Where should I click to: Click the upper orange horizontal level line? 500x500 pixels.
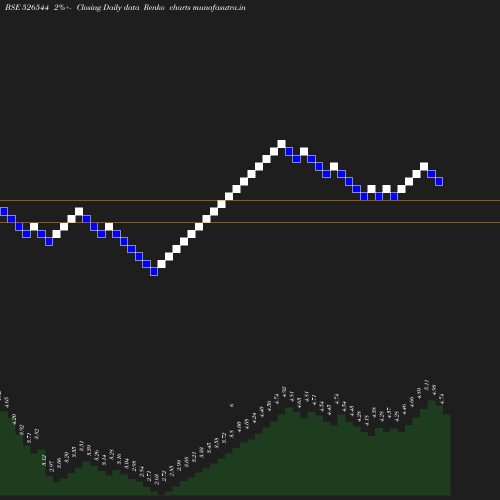(250, 201)
